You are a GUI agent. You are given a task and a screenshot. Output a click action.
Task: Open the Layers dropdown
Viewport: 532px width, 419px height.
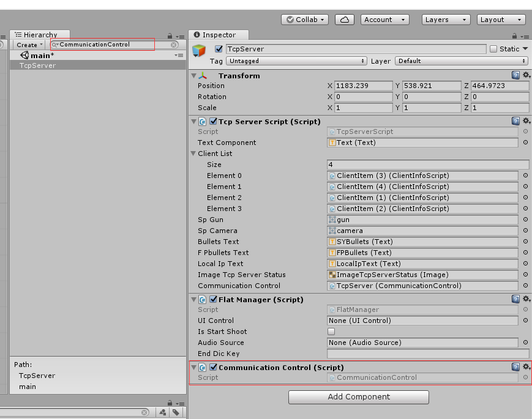pos(446,20)
